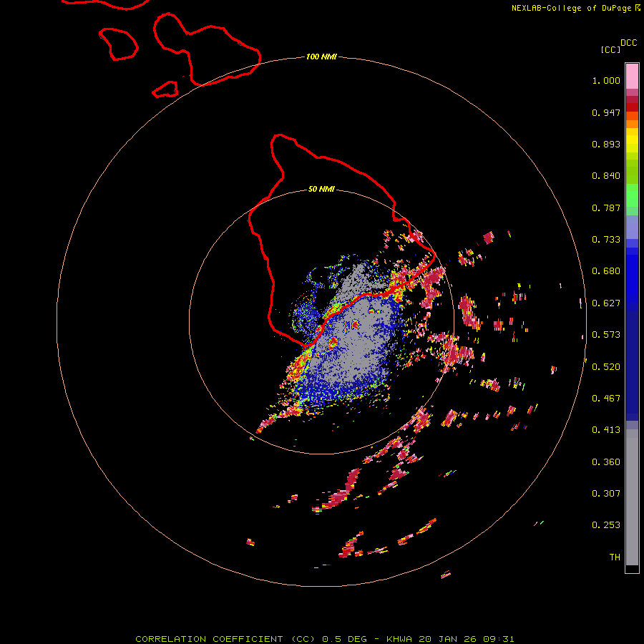Viewport: 644px width, 644px height.
Task: Click the 0.680 scale value
Action: [x=606, y=271]
